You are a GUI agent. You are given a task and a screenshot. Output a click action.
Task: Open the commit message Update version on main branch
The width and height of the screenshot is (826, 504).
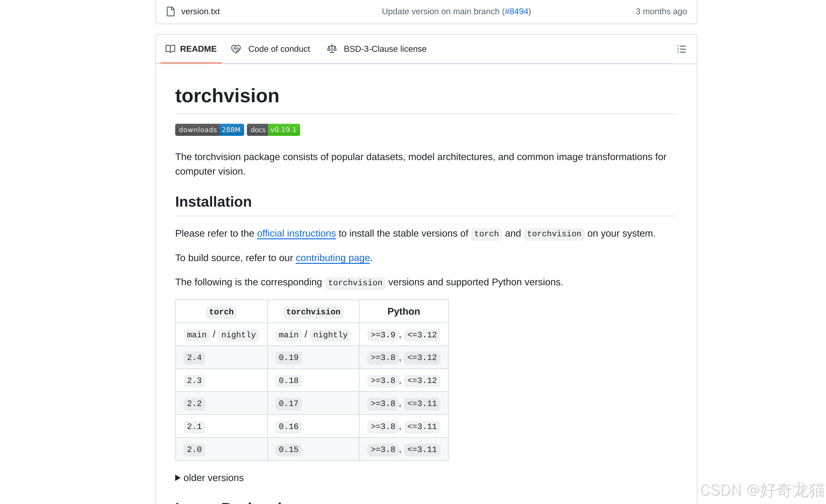441,11
